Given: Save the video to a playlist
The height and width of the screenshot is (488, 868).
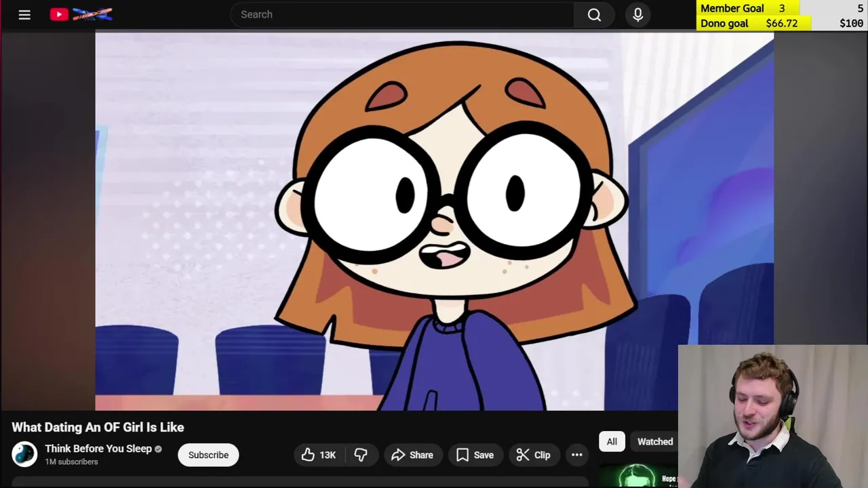Looking at the screenshot, I should [475, 455].
